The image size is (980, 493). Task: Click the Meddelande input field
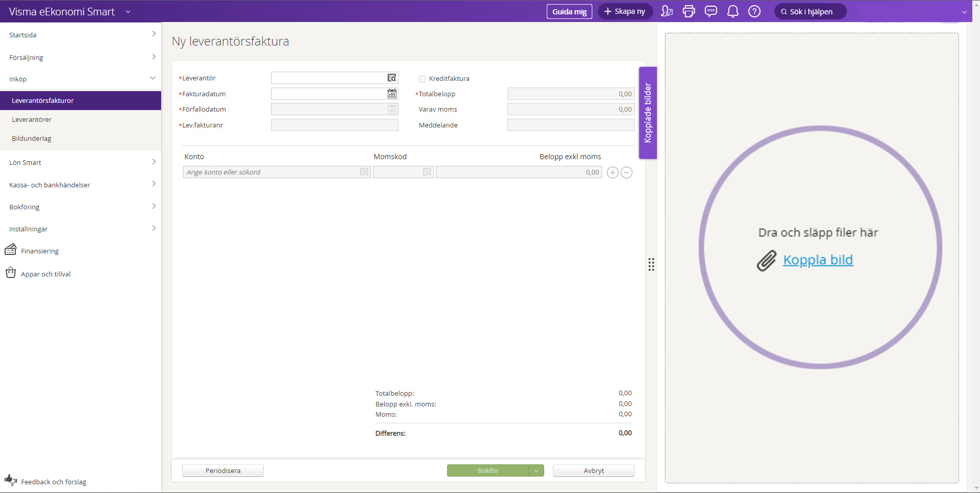pos(571,125)
